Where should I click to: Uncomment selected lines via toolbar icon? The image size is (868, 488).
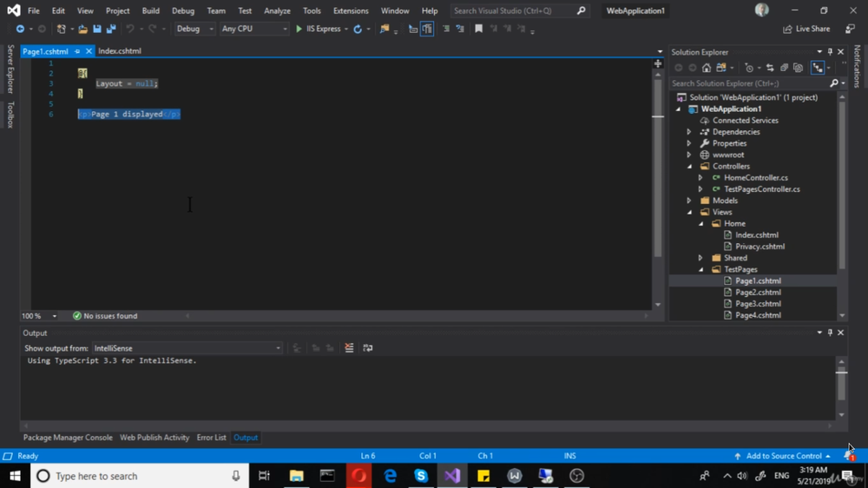tap(460, 29)
